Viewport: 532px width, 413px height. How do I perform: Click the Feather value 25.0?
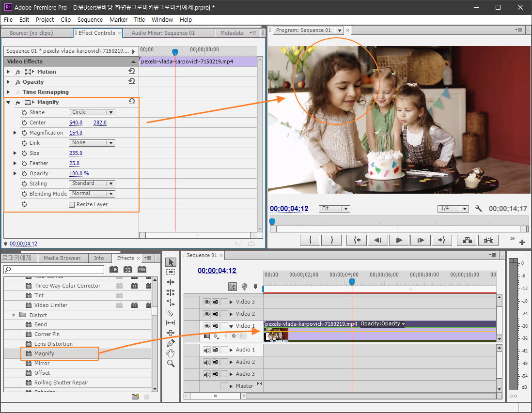click(74, 163)
